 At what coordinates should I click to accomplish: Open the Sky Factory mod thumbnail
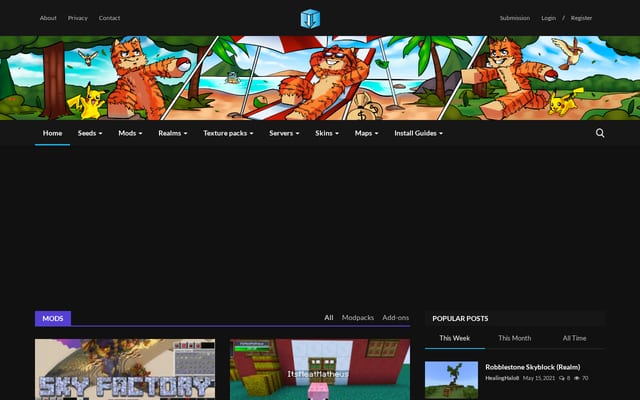(125, 369)
